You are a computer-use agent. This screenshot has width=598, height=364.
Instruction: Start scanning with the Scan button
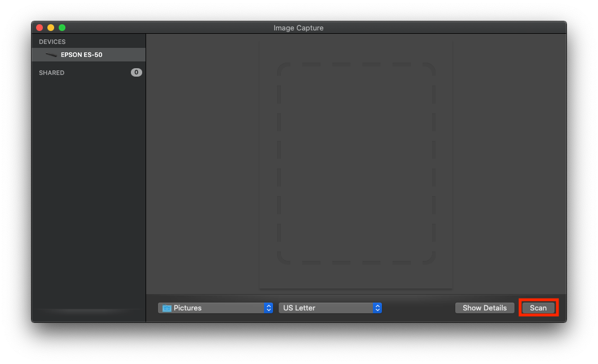pyautogui.click(x=538, y=308)
